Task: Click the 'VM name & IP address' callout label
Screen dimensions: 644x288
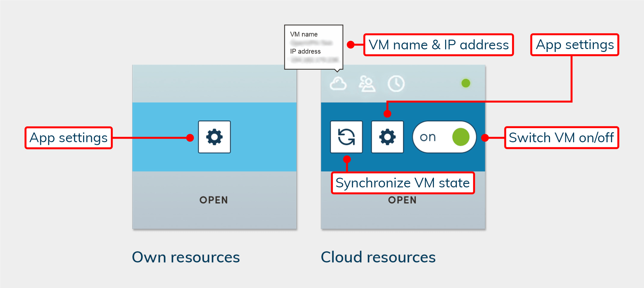Action: coord(438,45)
